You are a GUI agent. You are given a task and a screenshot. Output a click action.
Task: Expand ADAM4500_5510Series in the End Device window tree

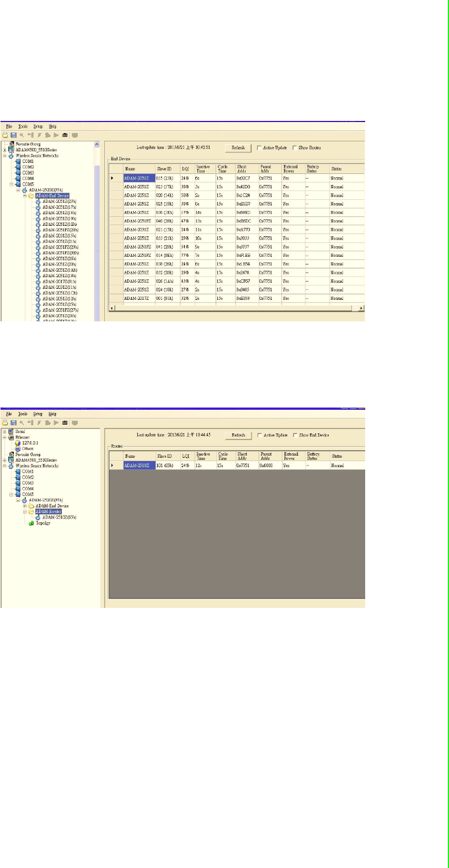pos(4,150)
